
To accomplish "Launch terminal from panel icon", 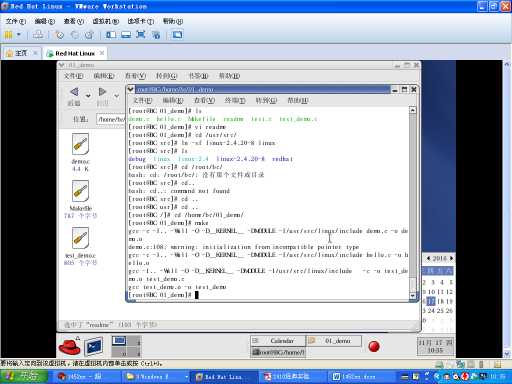I will (x=93, y=347).
